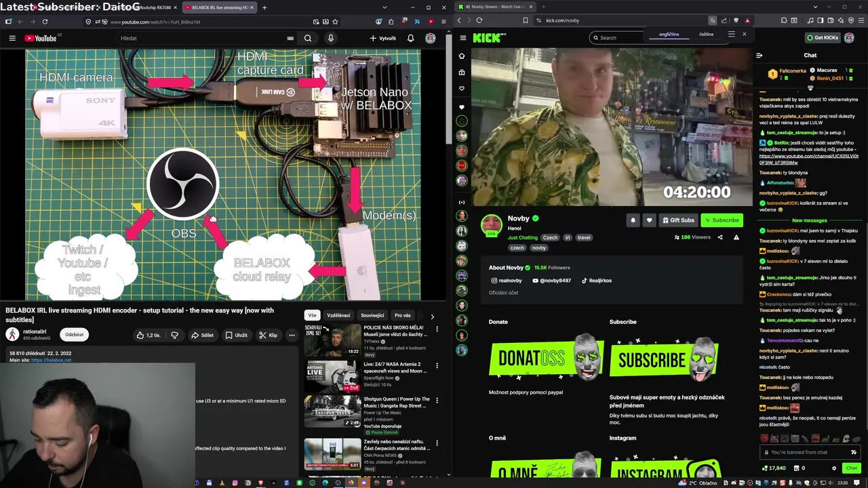This screenshot has height=488, width=868.
Task: Open the on-screen keyboard in YouTube search
Action: pyautogui.click(x=290, y=39)
